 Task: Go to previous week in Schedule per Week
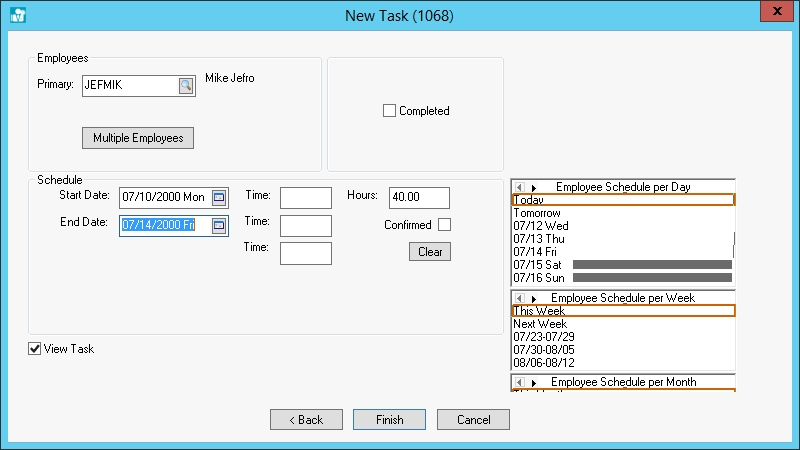pos(518,298)
